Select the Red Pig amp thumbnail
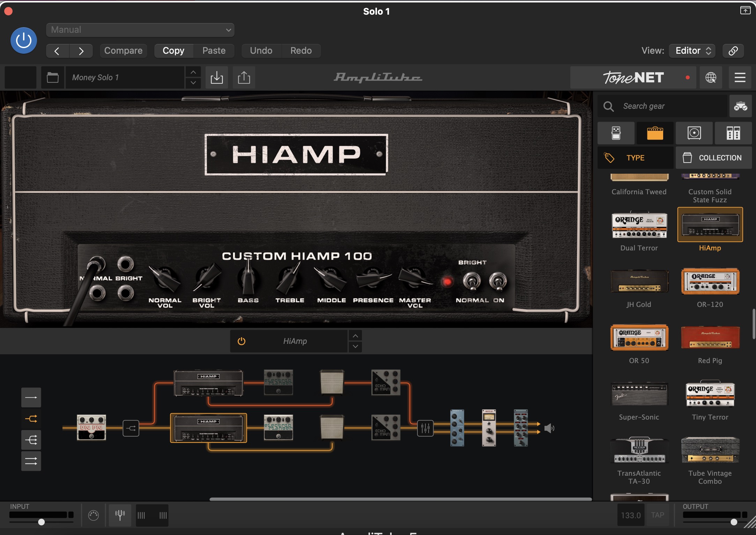This screenshot has width=756, height=535. point(710,337)
